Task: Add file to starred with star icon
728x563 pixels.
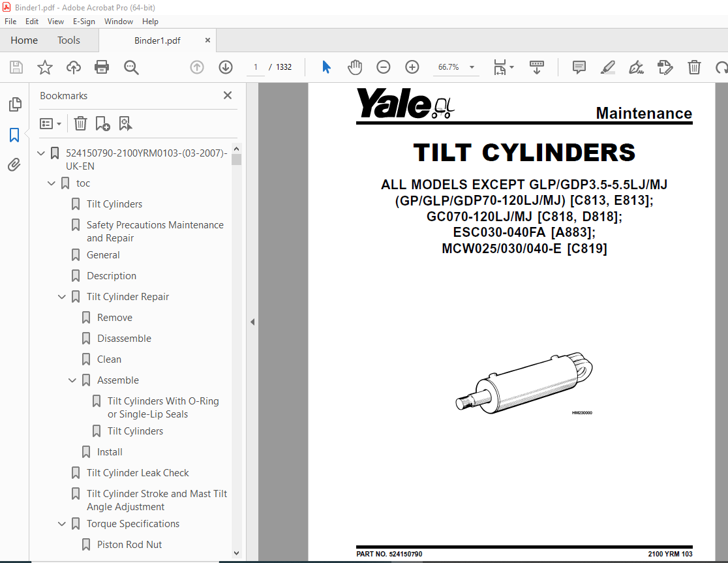Action: [x=45, y=67]
